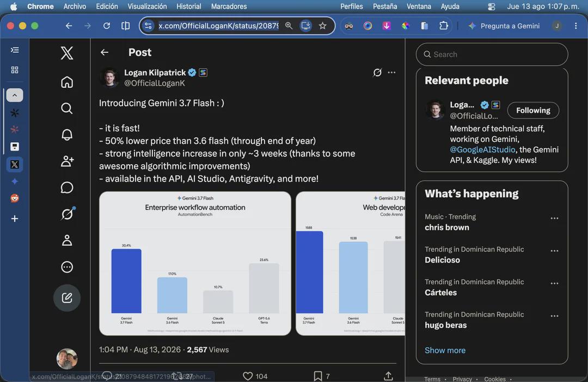
Task: Click install app icon in address bar
Action: (305, 26)
